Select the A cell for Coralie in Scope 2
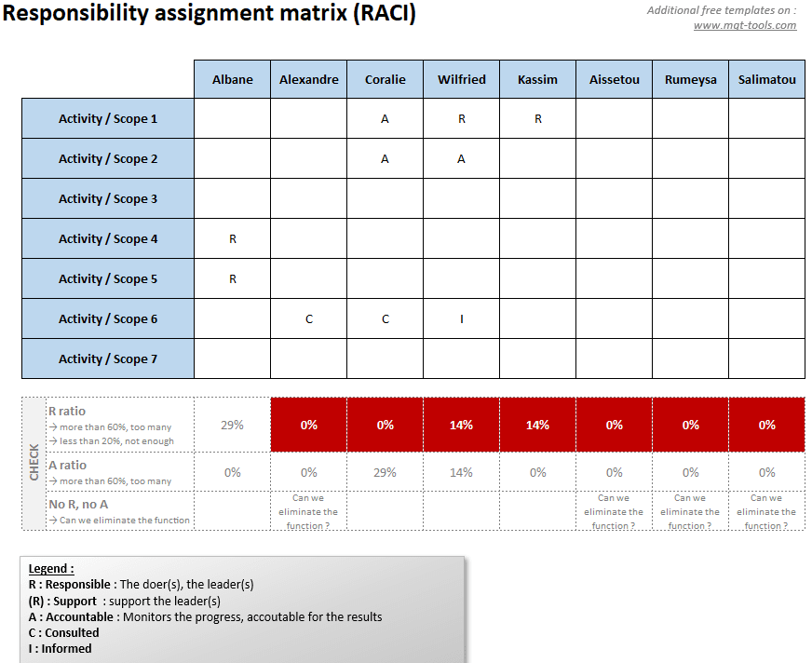The image size is (812, 663). coord(385,158)
